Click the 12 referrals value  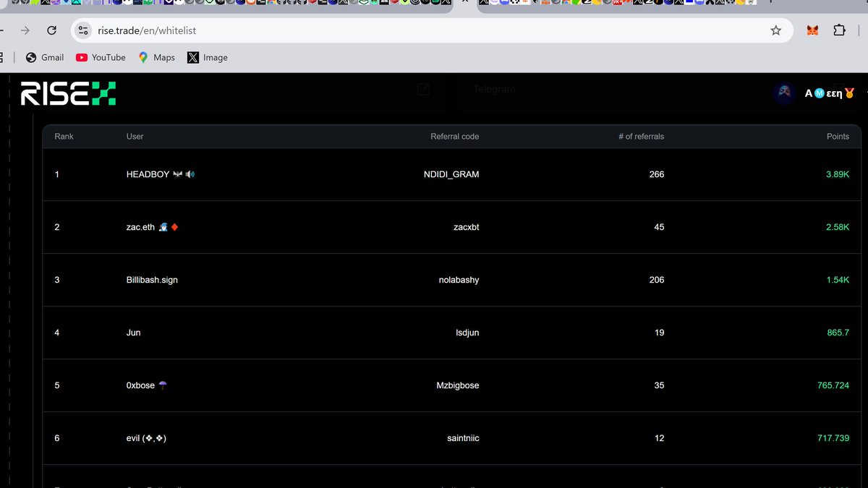659,438
